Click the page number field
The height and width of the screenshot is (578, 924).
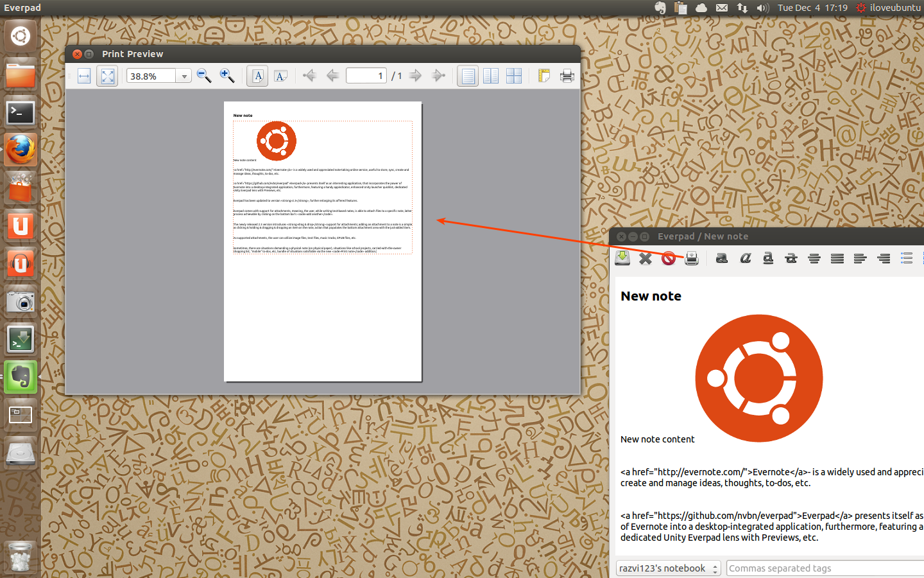(366, 76)
